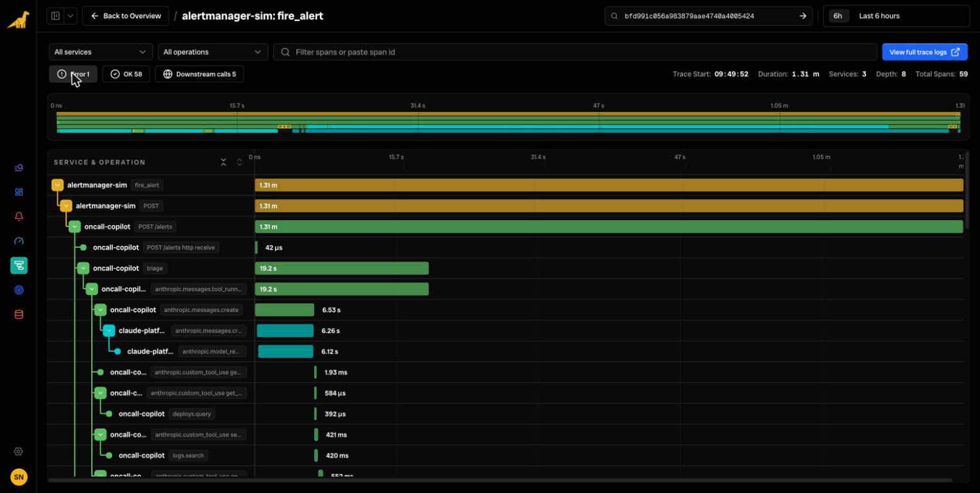Screen dimensions: 980x493
Task: Click the teal 6.26 s span bar
Action: 285,330
